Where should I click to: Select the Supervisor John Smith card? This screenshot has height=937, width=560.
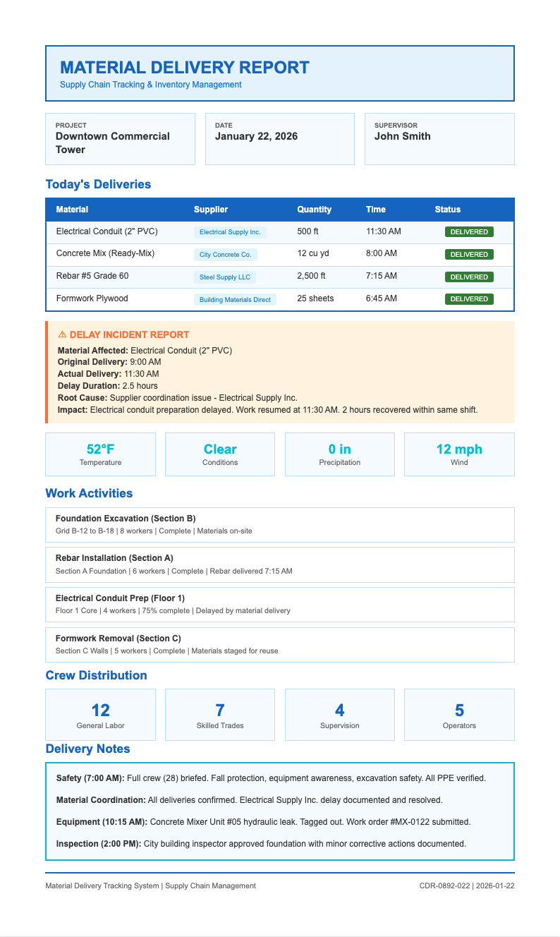point(439,138)
